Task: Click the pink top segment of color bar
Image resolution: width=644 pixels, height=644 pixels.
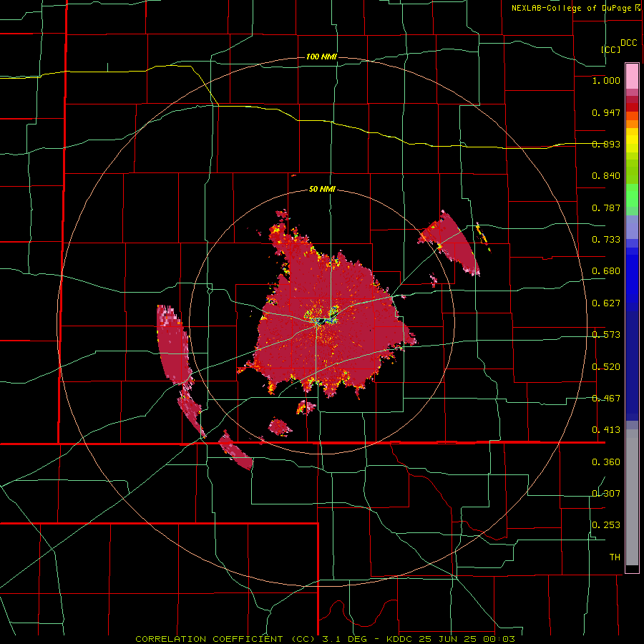Action: click(632, 77)
